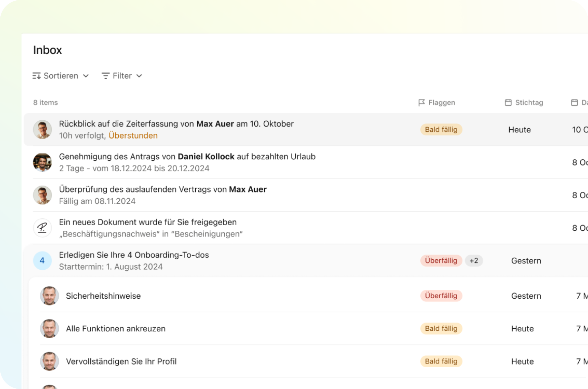Click Bald fällig badge for Alle Funktionen ankreuzen
Image resolution: width=588 pixels, height=389 pixels.
coord(441,329)
